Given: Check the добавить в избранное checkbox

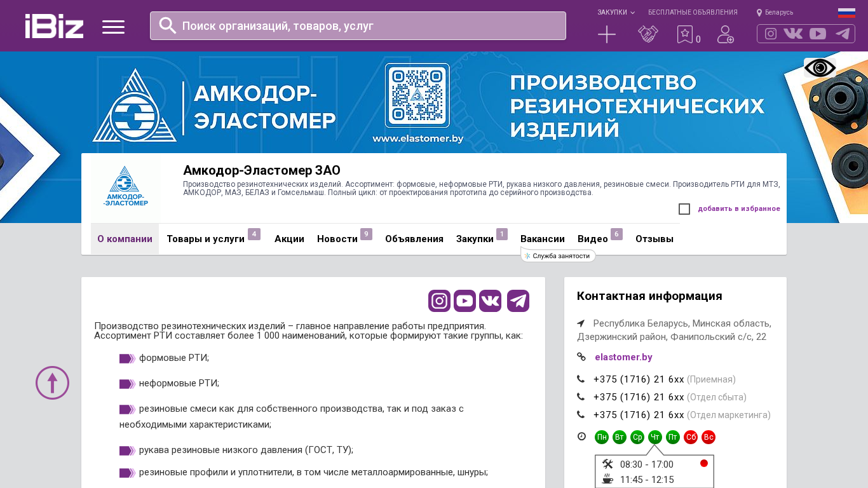Looking at the screenshot, I should coord(684,209).
